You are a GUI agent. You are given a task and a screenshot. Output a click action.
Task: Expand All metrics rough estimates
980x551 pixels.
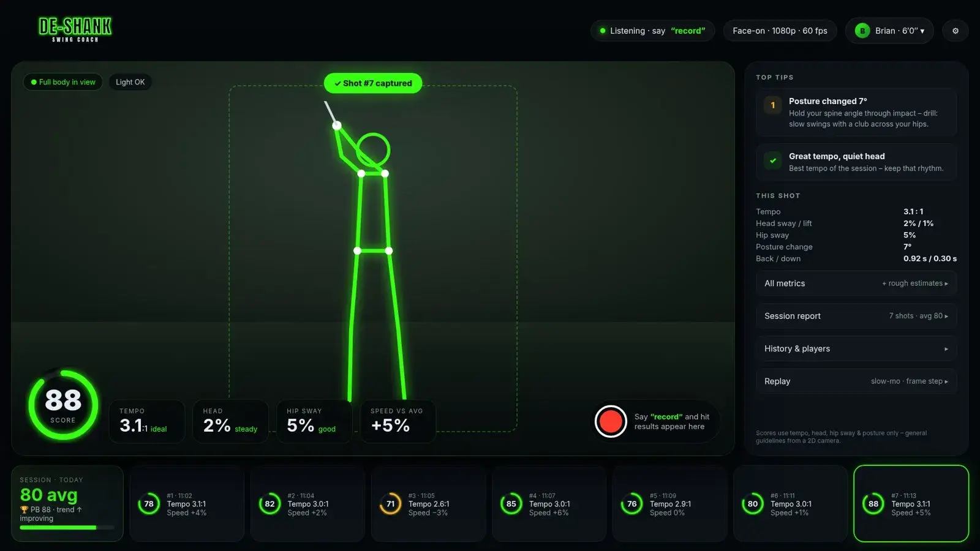[x=856, y=283]
